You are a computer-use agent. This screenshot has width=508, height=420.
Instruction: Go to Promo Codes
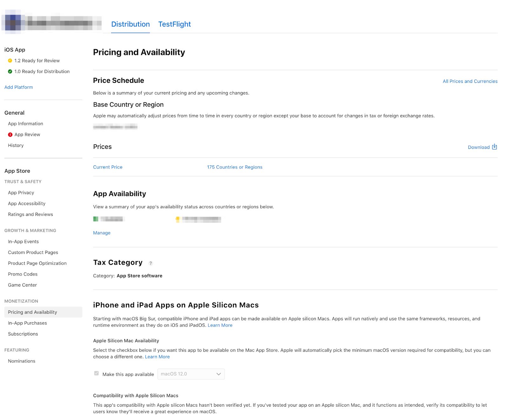pyautogui.click(x=23, y=274)
